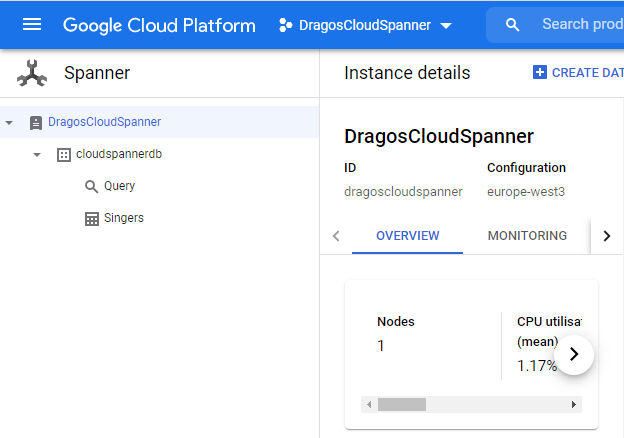Click the right arrow of card scrollbar

[573, 405]
